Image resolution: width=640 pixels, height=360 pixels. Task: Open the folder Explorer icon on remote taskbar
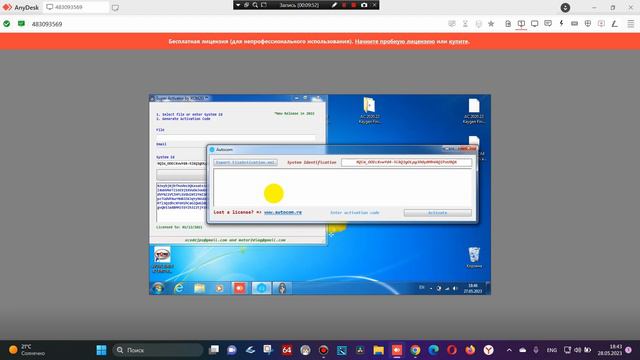click(x=199, y=288)
